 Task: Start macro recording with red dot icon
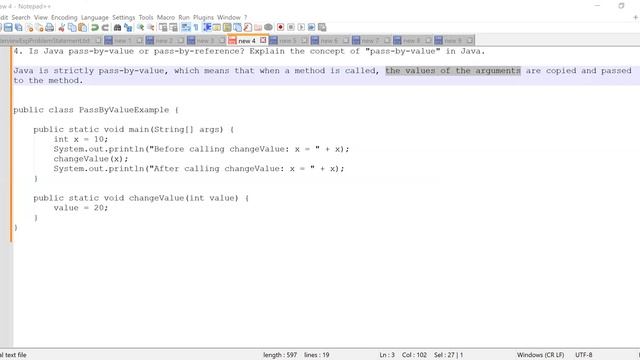(x=280, y=27)
